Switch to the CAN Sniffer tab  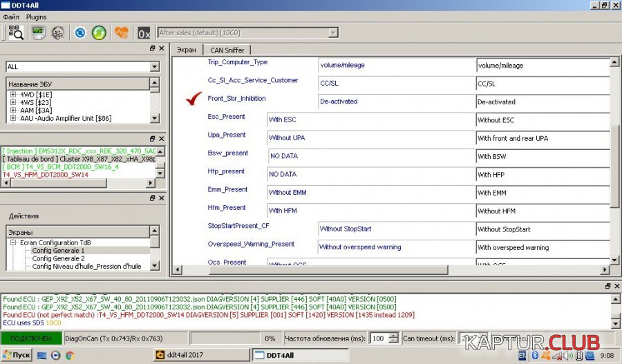(227, 50)
